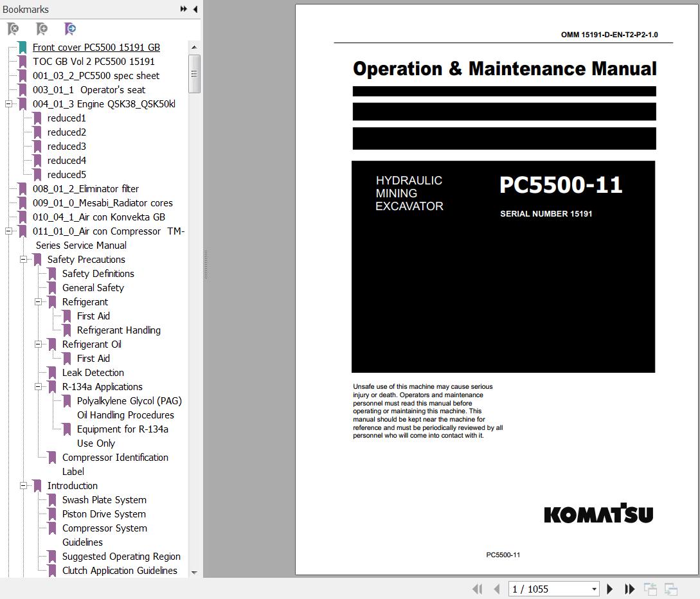Open the Compressor System Guidelines bookmark

(x=105, y=535)
